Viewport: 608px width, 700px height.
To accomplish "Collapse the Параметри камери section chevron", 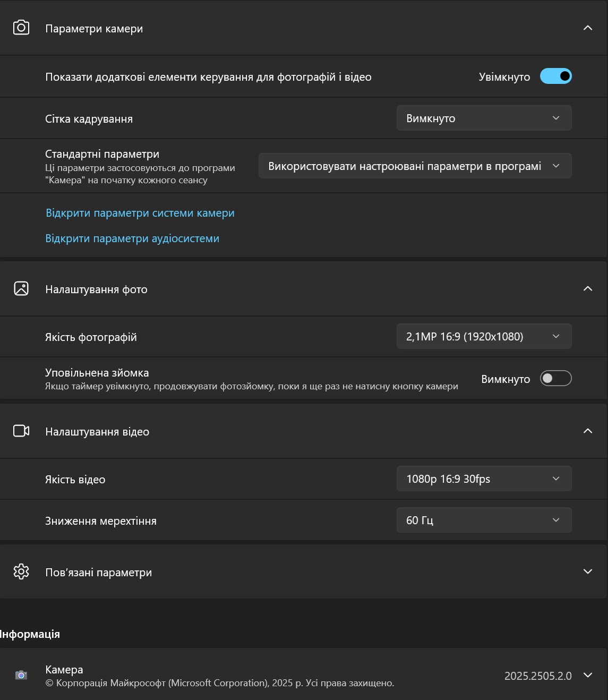I will [588, 28].
